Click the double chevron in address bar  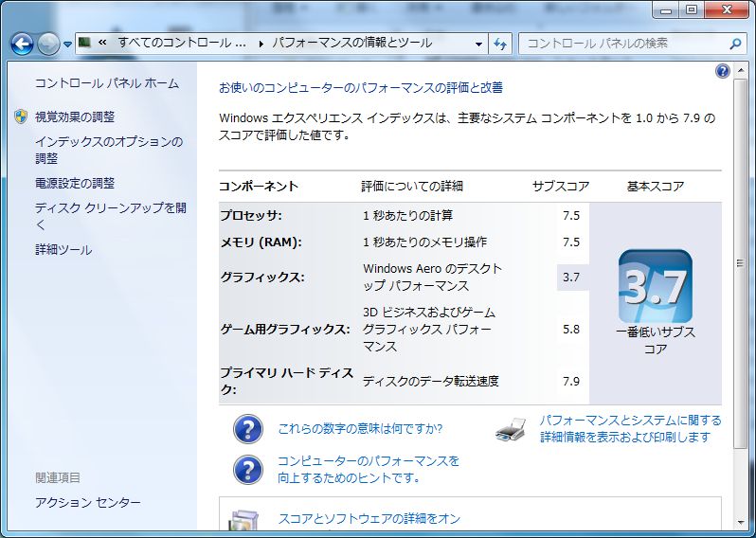(102, 43)
